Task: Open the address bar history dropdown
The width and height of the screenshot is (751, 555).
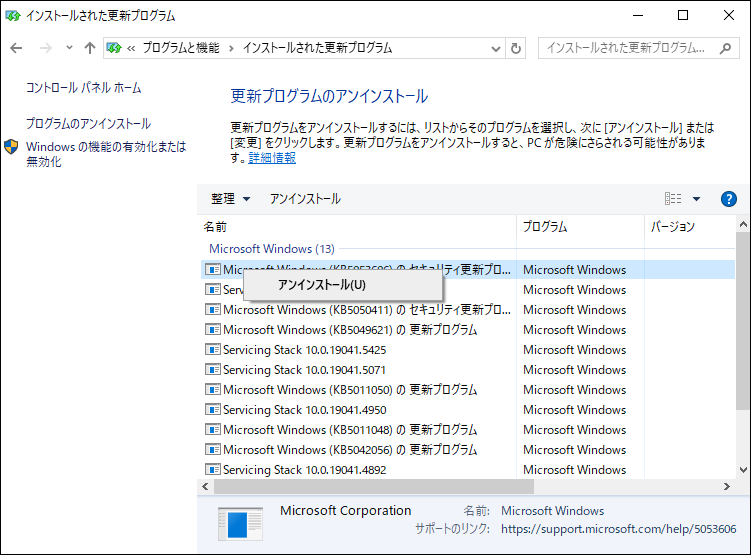Action: [496, 48]
